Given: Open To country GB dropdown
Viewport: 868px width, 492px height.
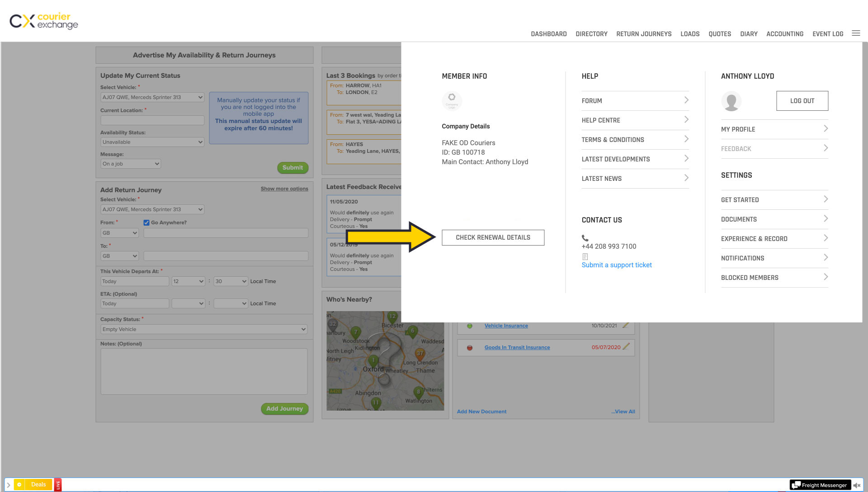Looking at the screenshot, I should pos(120,256).
